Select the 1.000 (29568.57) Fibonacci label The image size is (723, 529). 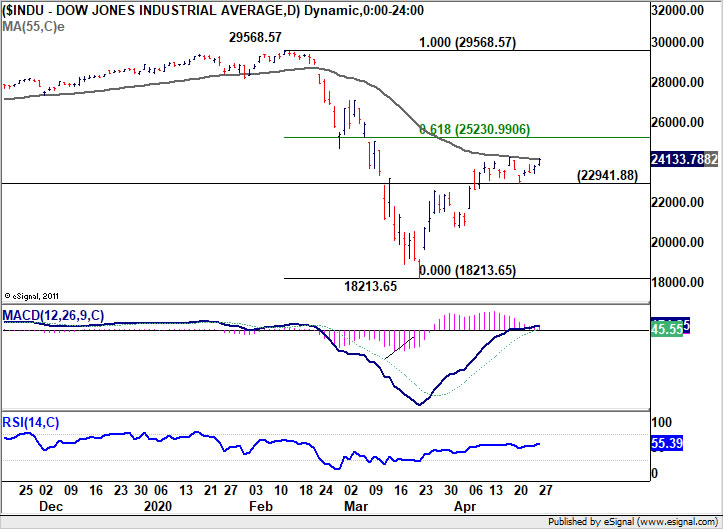467,42
